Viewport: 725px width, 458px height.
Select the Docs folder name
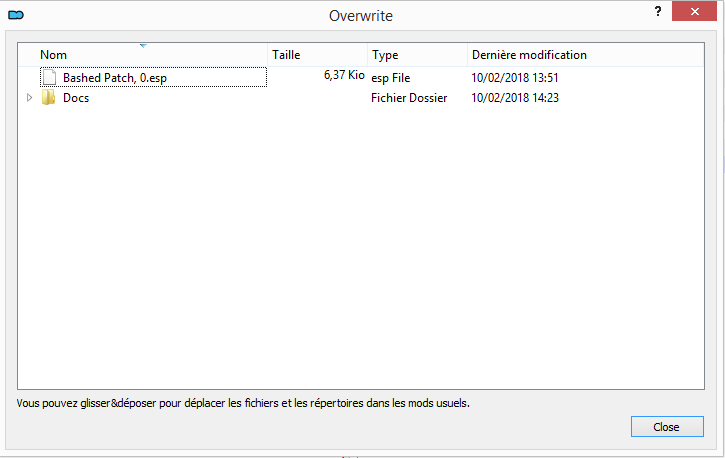pyautogui.click(x=76, y=98)
